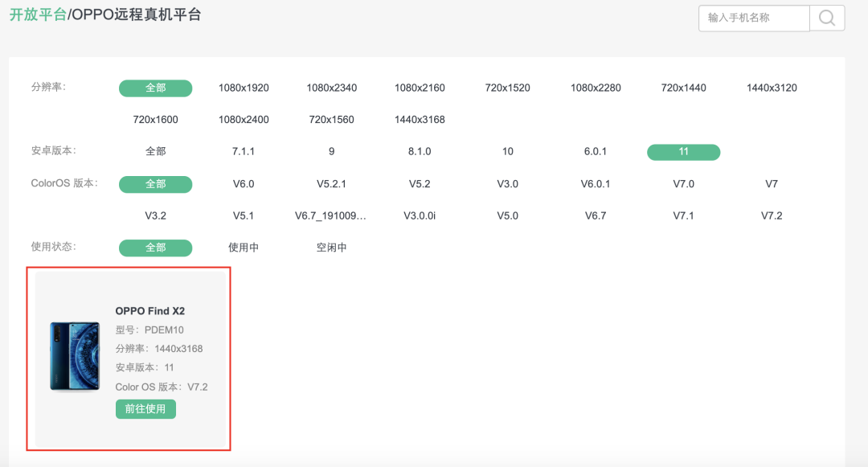Open the 开放平台 breadcrumb link
Viewport: 868px width, 467px height.
(38, 14)
